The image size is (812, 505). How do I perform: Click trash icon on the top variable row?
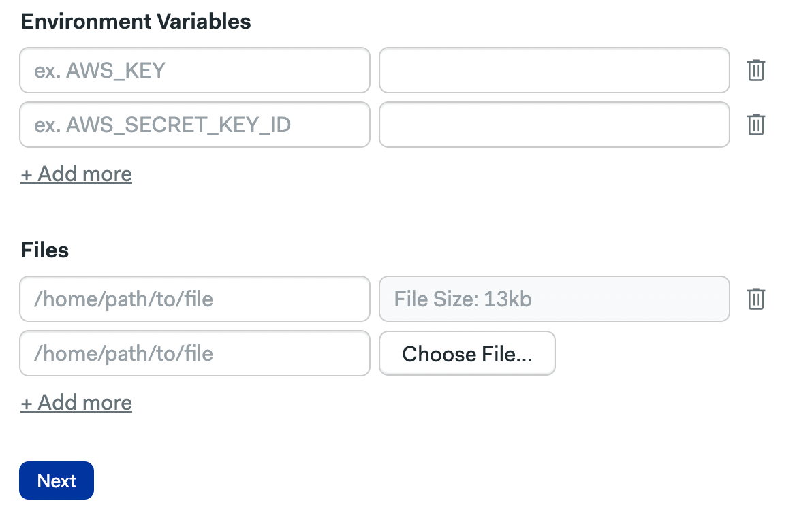coord(756,70)
